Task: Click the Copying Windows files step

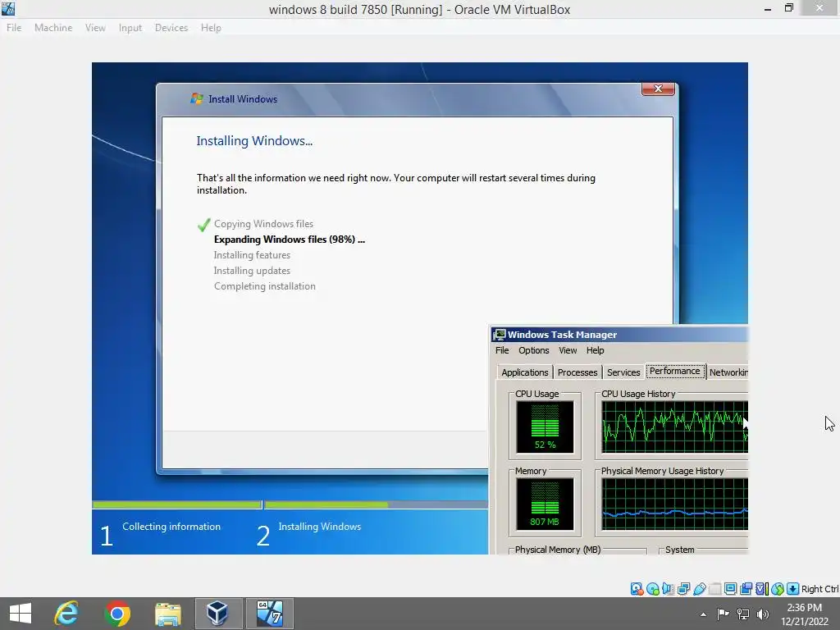Action: coord(263,224)
